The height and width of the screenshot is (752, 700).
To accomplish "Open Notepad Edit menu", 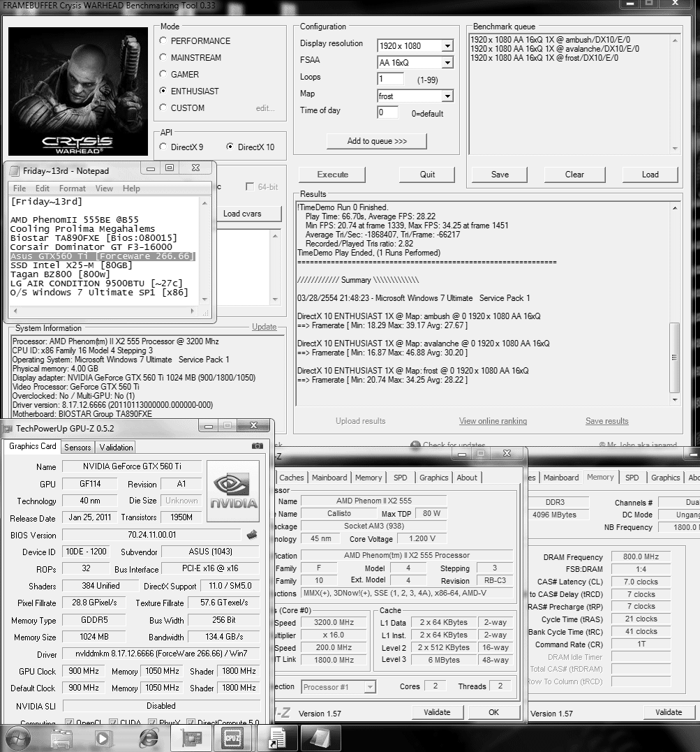I will (x=42, y=189).
